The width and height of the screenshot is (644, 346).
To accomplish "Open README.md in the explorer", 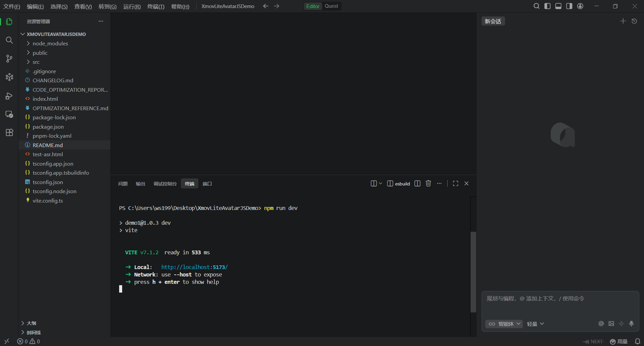I will [x=64, y=145].
